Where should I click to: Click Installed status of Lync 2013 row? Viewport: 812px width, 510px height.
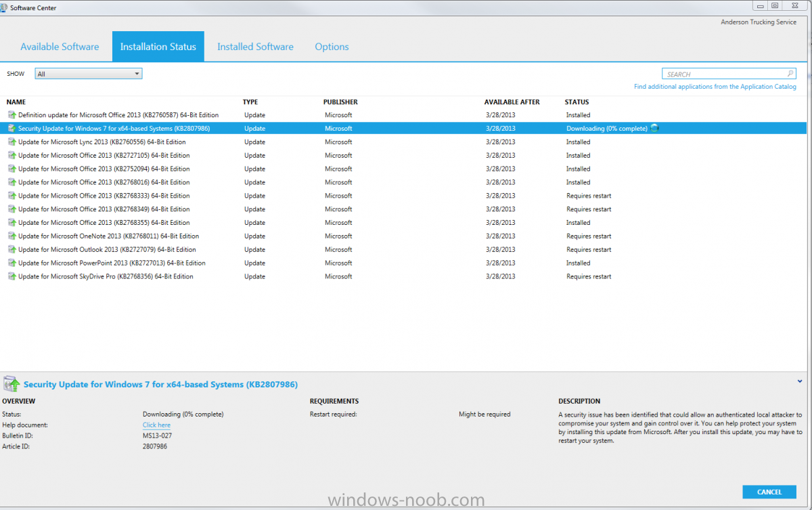coord(578,142)
